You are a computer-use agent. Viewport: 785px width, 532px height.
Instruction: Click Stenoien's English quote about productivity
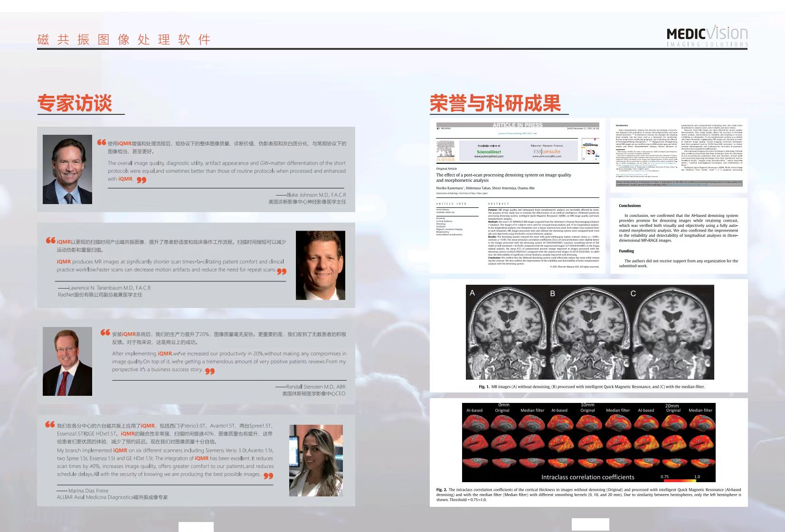point(229,361)
